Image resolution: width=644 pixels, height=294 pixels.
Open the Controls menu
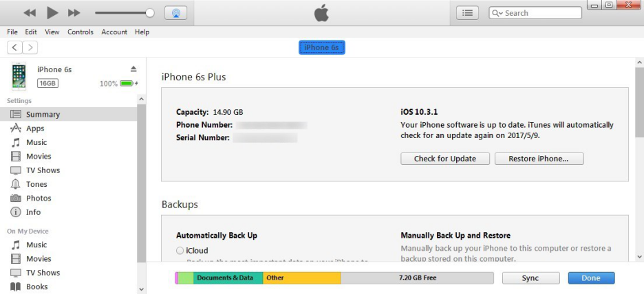pyautogui.click(x=80, y=32)
